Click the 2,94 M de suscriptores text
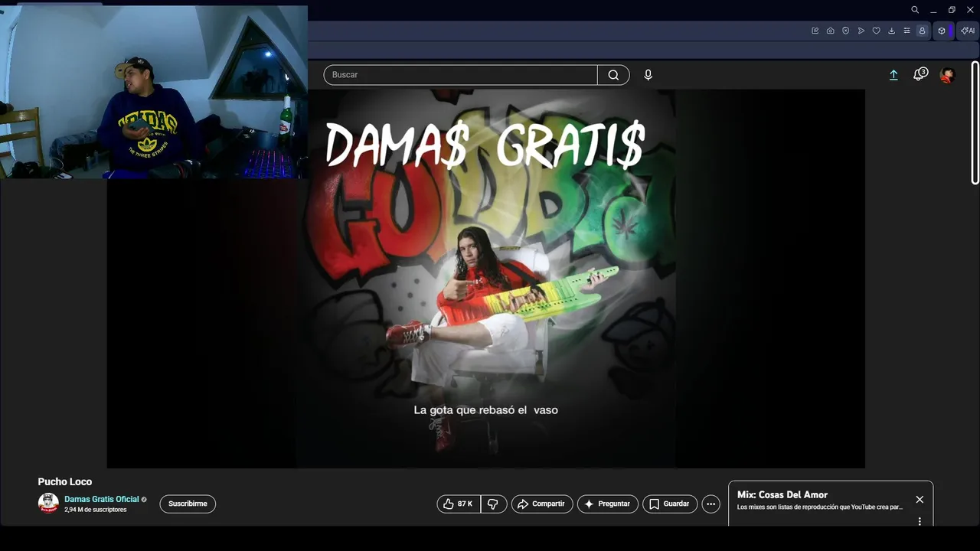Viewport: 980px width, 551px height. click(x=96, y=510)
